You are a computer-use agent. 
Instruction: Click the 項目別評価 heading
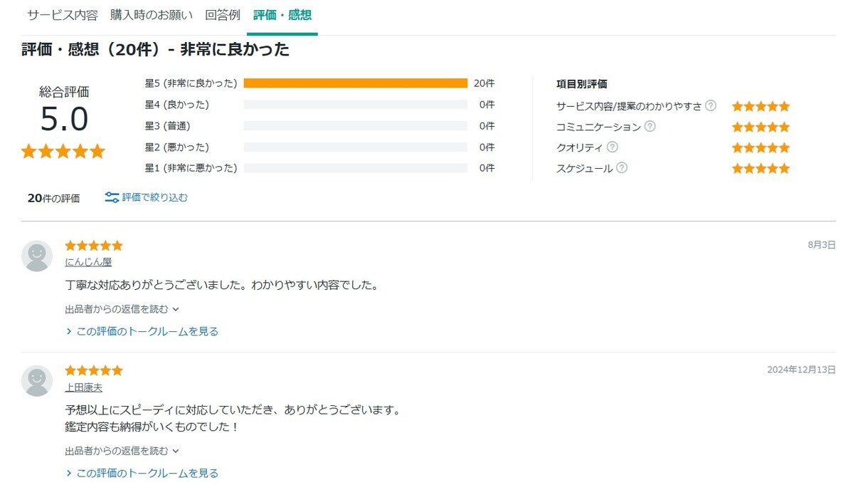click(581, 84)
